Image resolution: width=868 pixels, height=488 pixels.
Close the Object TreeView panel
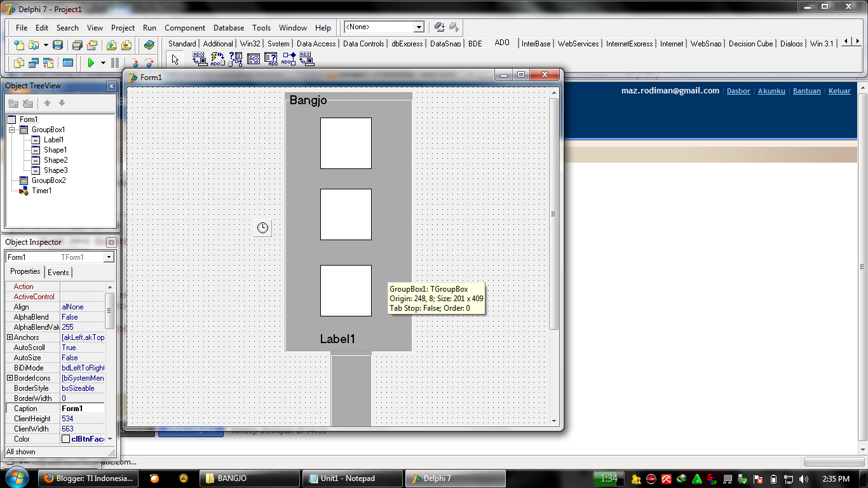111,86
